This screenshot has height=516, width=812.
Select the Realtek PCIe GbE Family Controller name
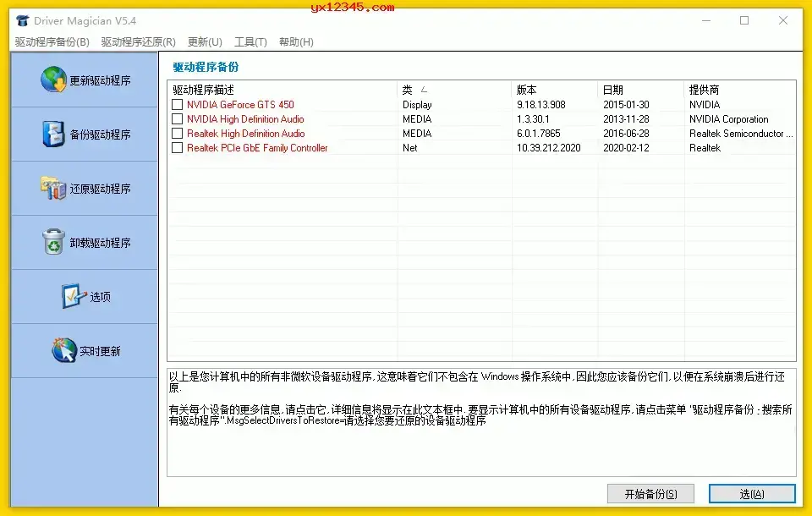click(257, 148)
